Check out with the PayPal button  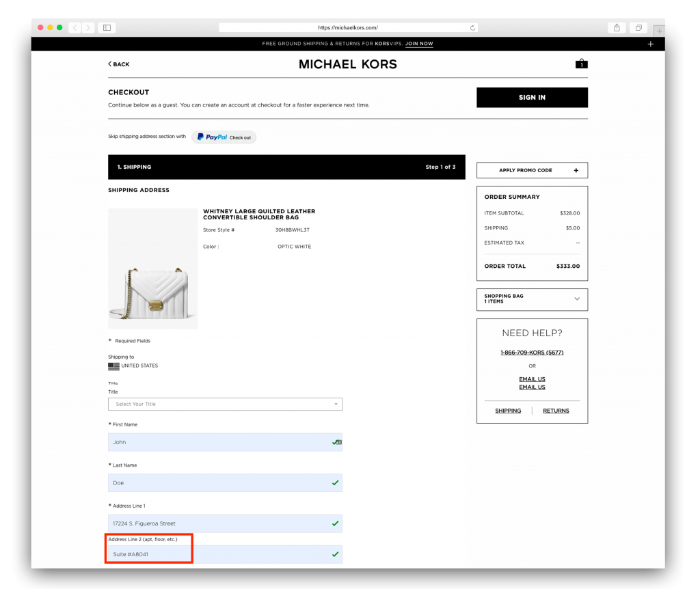(x=224, y=137)
